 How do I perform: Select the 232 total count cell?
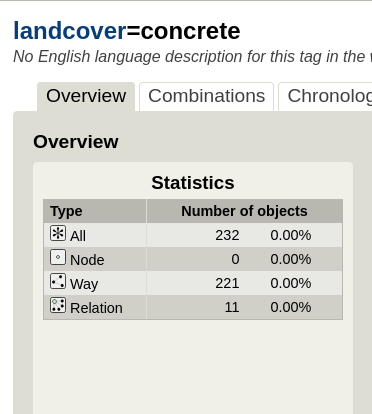[227, 235]
